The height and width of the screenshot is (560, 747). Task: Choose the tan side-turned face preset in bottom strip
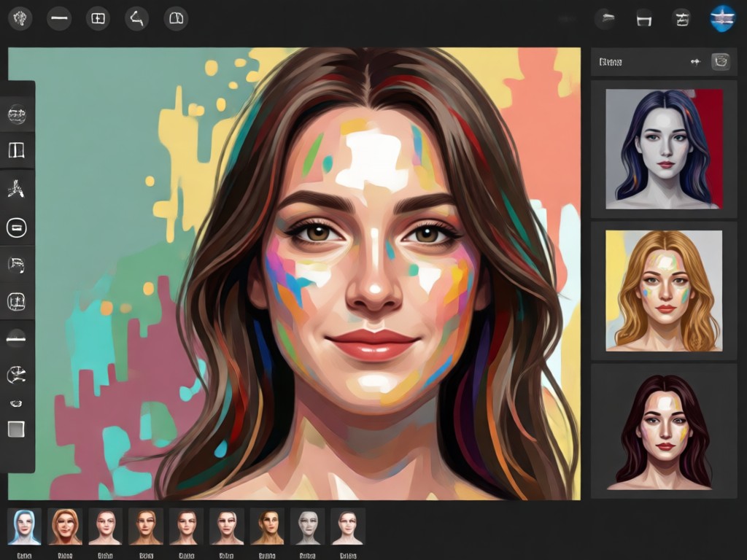[x=267, y=526]
